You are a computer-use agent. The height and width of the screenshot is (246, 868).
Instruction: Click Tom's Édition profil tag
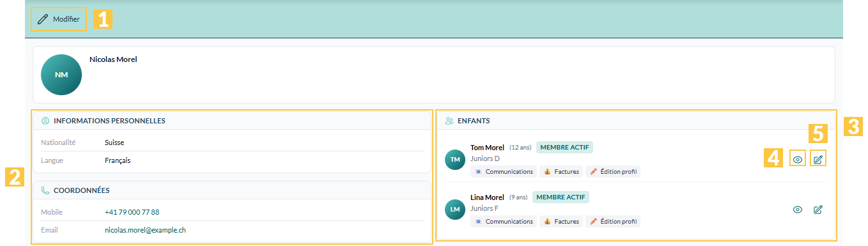[x=614, y=171]
